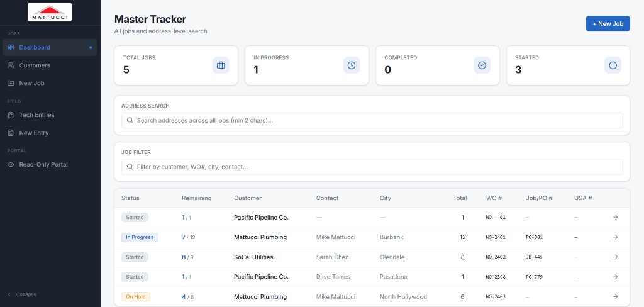Click the 4 / 6 remaining value
This screenshot has width=644, height=307.
187,296
